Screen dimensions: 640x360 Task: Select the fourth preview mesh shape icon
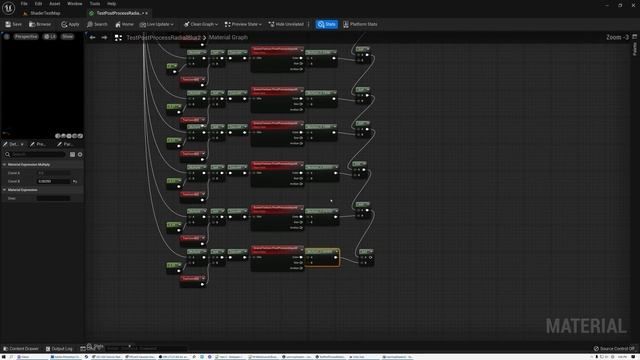[x=75, y=136]
